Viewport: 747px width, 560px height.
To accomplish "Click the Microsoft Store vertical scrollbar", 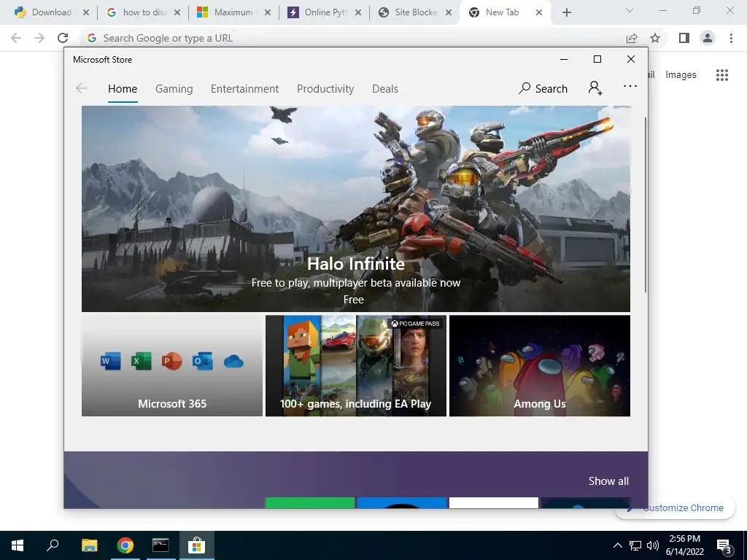I will 646,205.
